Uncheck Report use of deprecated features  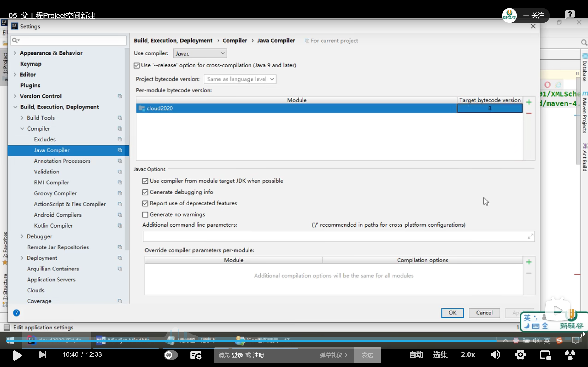pos(145,203)
